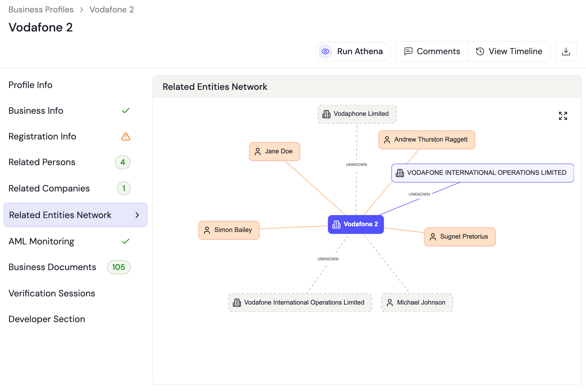586x392 pixels.
Task: Click UNKNOWN label on the blue edge
Action: coord(419,194)
